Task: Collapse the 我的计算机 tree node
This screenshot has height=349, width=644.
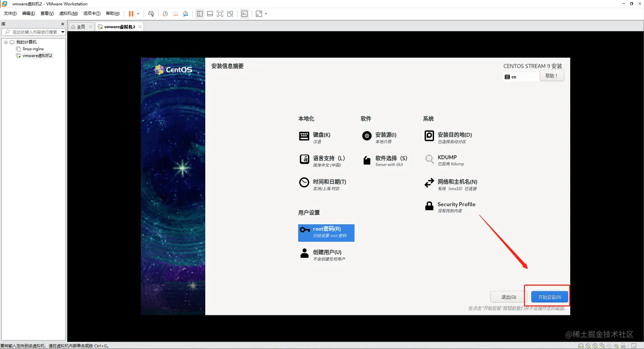Action: 6,42
